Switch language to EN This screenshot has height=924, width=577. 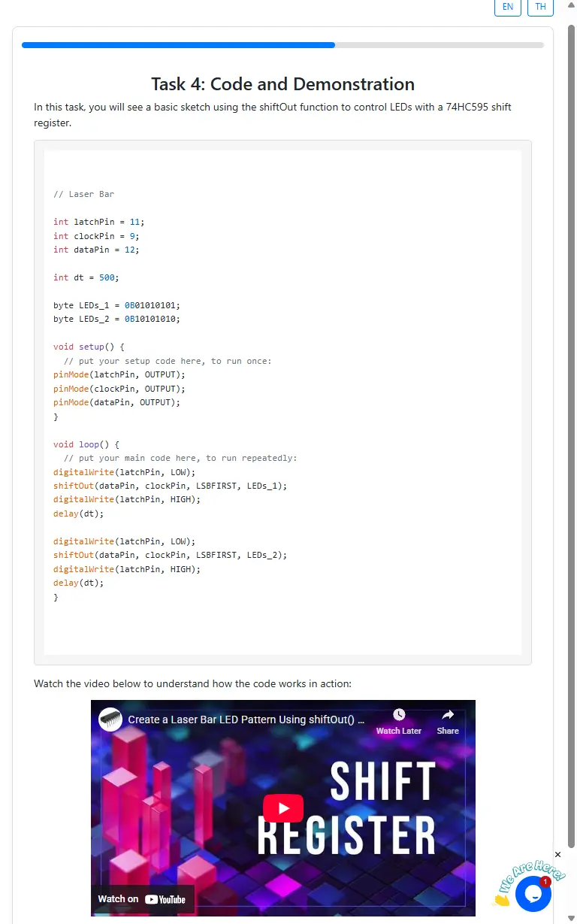[x=507, y=7]
